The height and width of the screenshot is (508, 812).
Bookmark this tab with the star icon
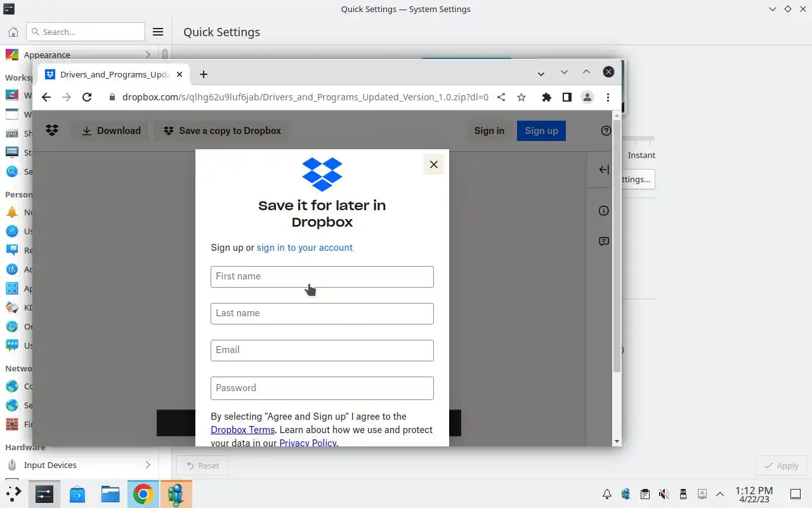(x=521, y=97)
